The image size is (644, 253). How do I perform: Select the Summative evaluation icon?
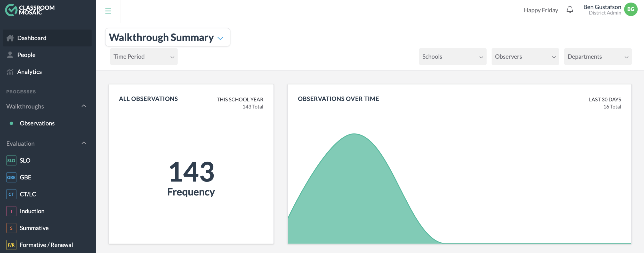[11, 228]
